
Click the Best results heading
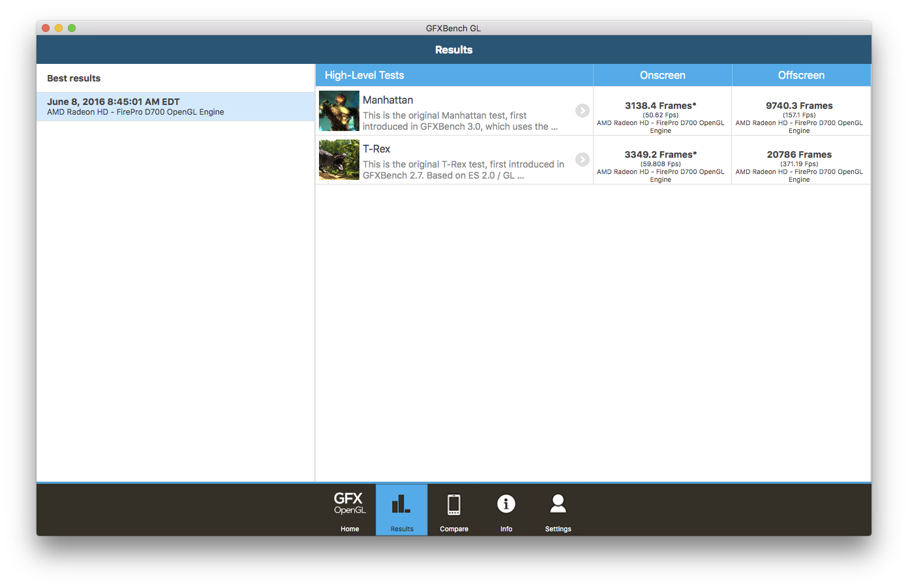point(74,78)
